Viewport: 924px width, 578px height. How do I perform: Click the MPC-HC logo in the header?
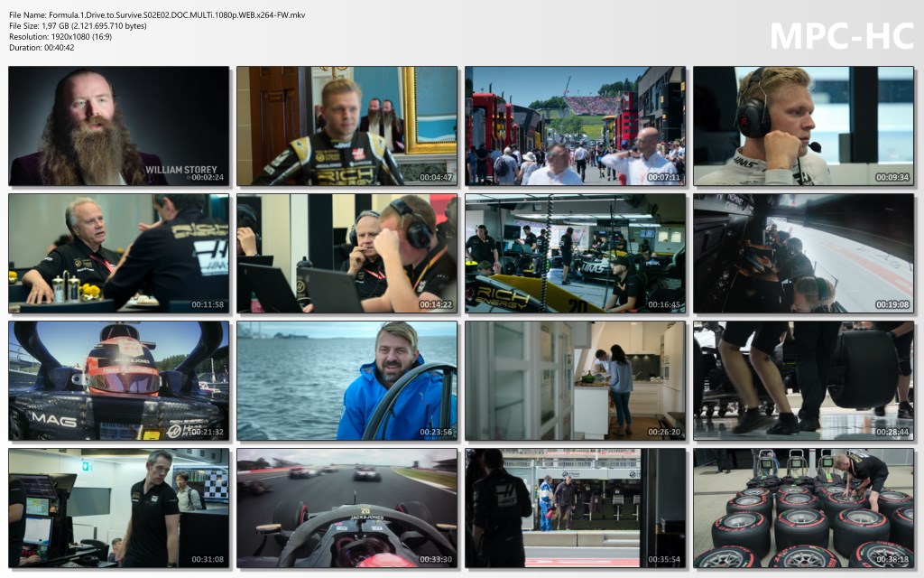[841, 36]
